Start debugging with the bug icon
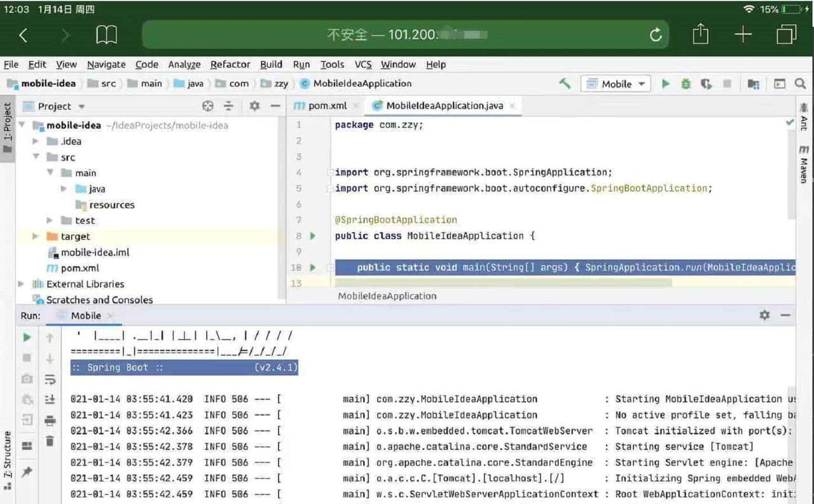 (x=686, y=83)
